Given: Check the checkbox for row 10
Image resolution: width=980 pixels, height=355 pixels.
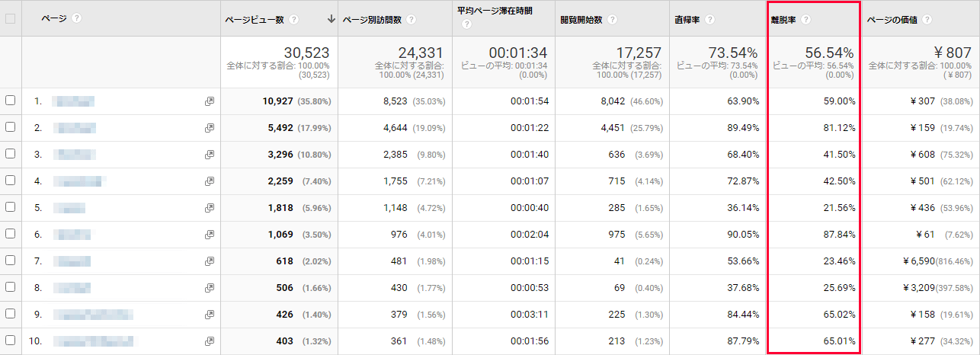Looking at the screenshot, I should coord(10,341).
